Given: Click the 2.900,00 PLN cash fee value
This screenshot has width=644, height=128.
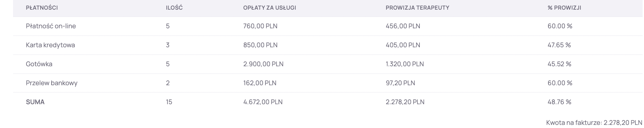Looking at the screenshot, I should 263,64.
